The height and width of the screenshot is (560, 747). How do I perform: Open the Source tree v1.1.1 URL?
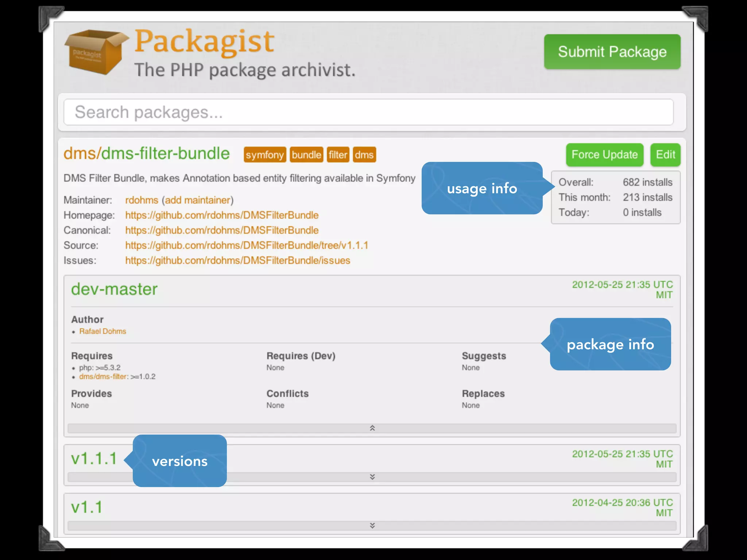pos(247,245)
